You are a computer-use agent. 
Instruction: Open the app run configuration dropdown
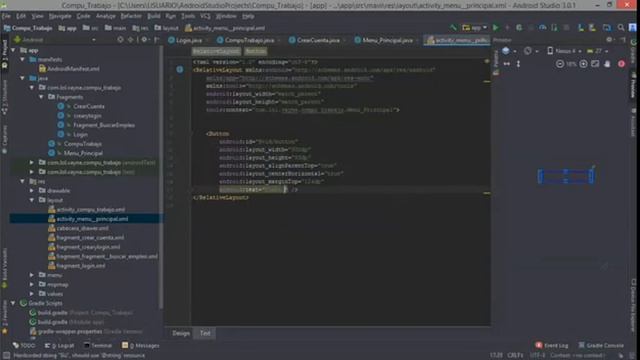(x=475, y=27)
